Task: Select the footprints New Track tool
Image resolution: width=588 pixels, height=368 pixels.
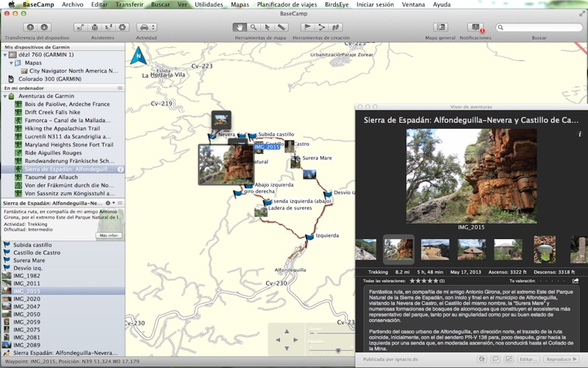Action: coord(336,27)
